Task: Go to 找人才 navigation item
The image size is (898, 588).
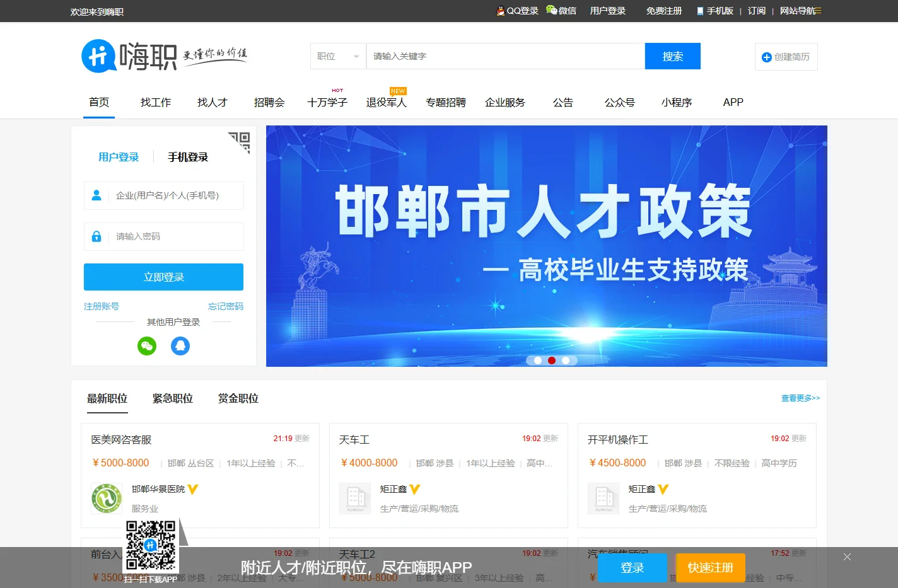Action: coord(213,102)
